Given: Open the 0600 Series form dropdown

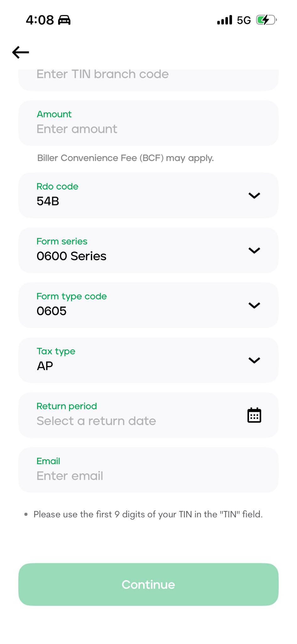Looking at the screenshot, I should tap(148, 250).
